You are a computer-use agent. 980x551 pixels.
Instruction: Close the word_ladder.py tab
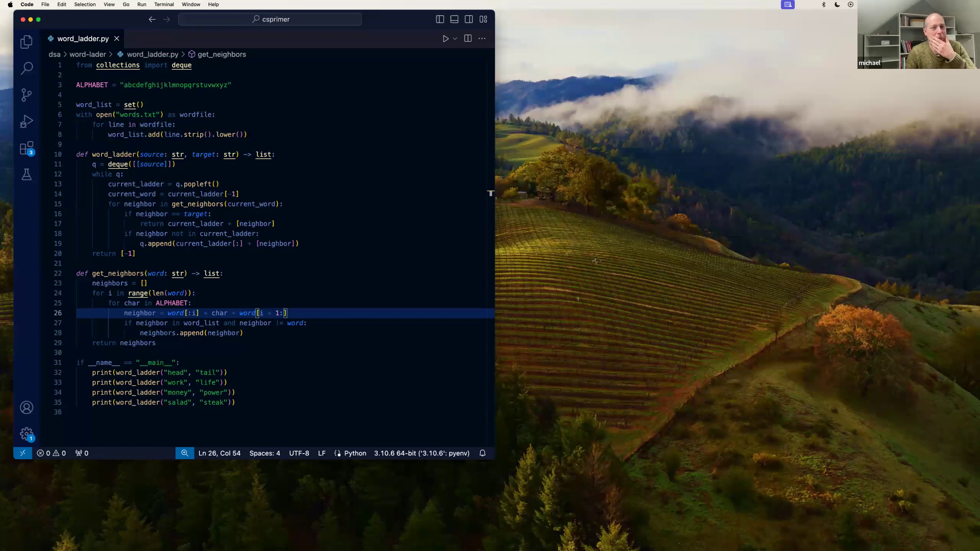click(x=117, y=39)
